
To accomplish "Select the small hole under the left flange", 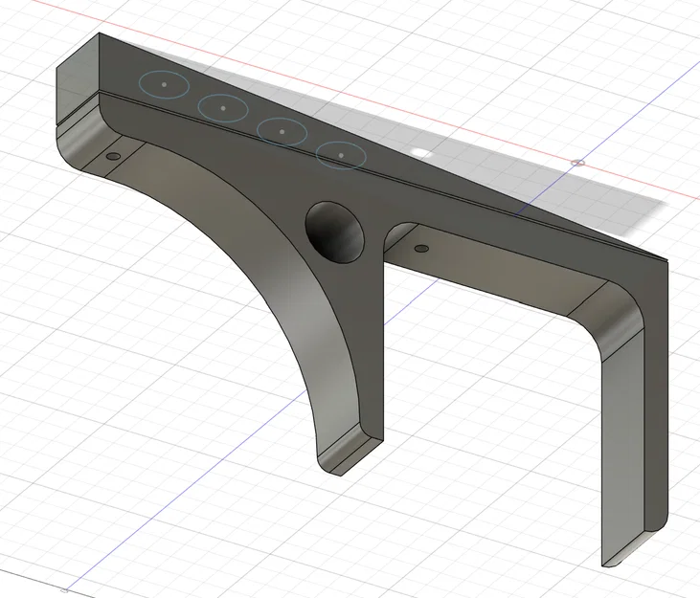I will coord(114,157).
